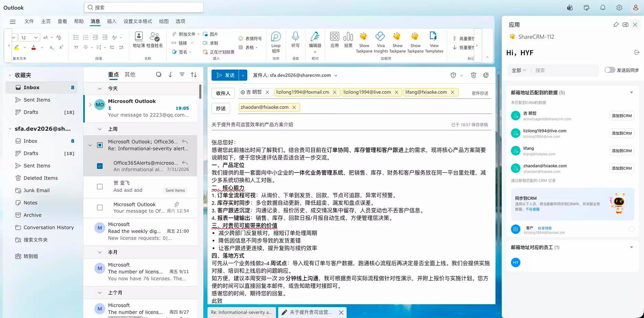Collapse the 收藏夹 favorites section
The width and height of the screenshot is (644, 318).
10,75
